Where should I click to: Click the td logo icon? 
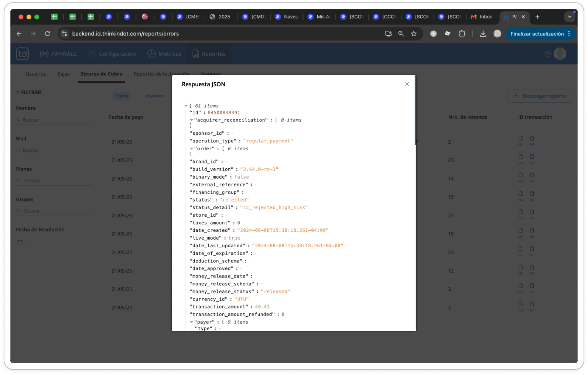pyautogui.click(x=23, y=54)
